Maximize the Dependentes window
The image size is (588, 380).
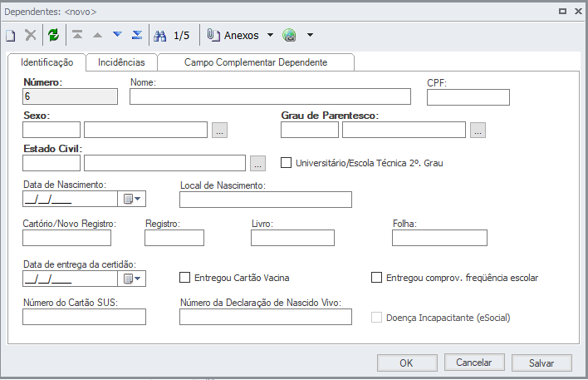pos(562,12)
